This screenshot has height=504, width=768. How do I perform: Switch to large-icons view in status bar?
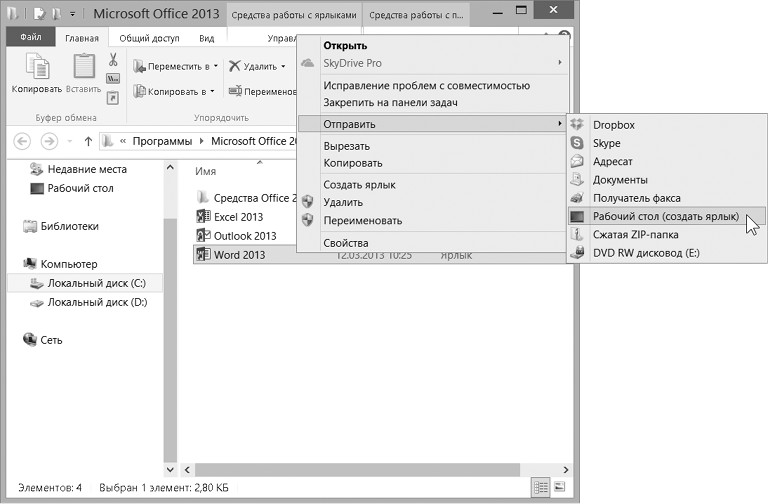coord(559,487)
